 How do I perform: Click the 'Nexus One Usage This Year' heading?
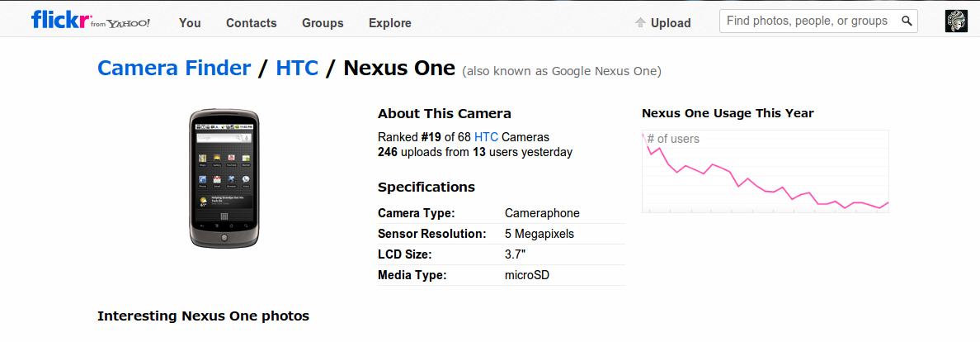click(728, 113)
